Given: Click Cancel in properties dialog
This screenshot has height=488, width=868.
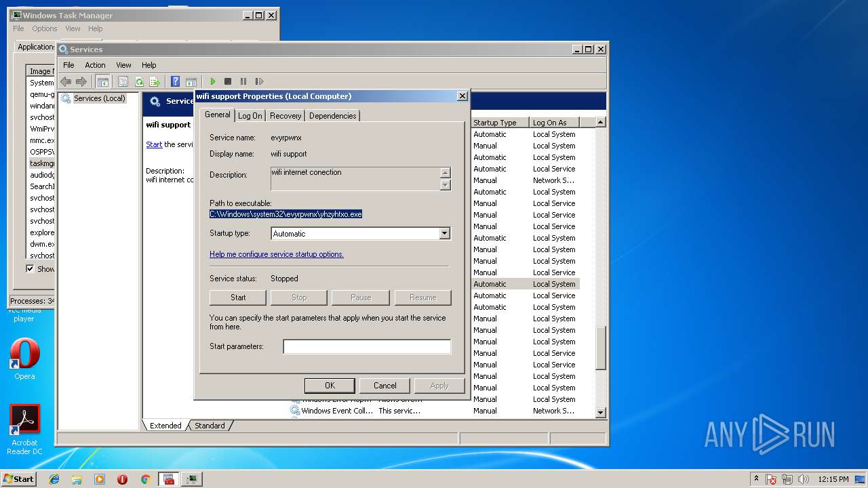Looking at the screenshot, I should (x=384, y=386).
